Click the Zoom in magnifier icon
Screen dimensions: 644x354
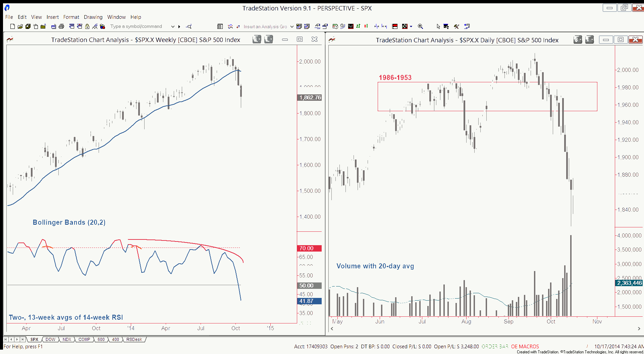click(x=420, y=26)
